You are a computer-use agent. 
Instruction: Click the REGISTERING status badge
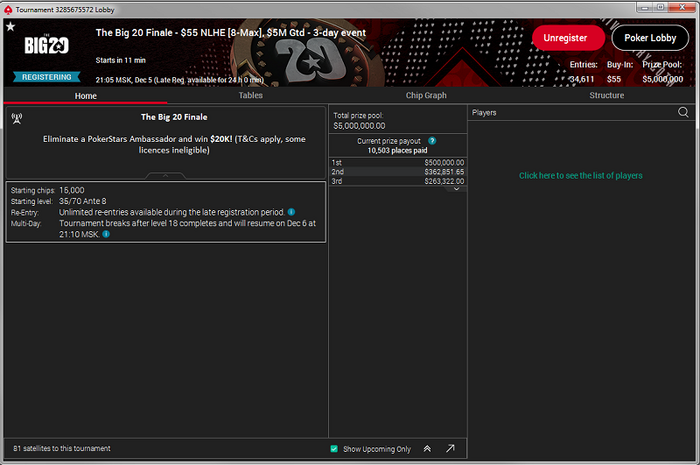coord(46,77)
